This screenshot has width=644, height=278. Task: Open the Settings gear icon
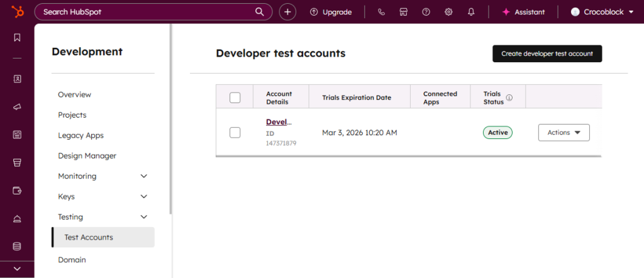(448, 12)
